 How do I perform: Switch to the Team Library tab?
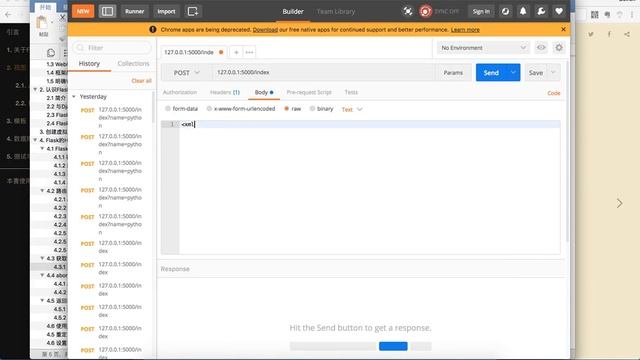(x=336, y=11)
